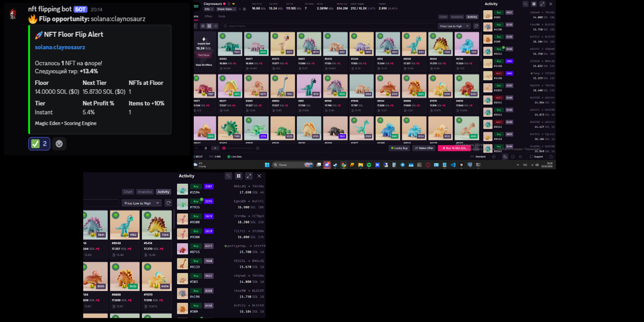The image size is (644, 322).
Task: Select the Activity tab in the zoomed screenshot
Action: click(164, 192)
